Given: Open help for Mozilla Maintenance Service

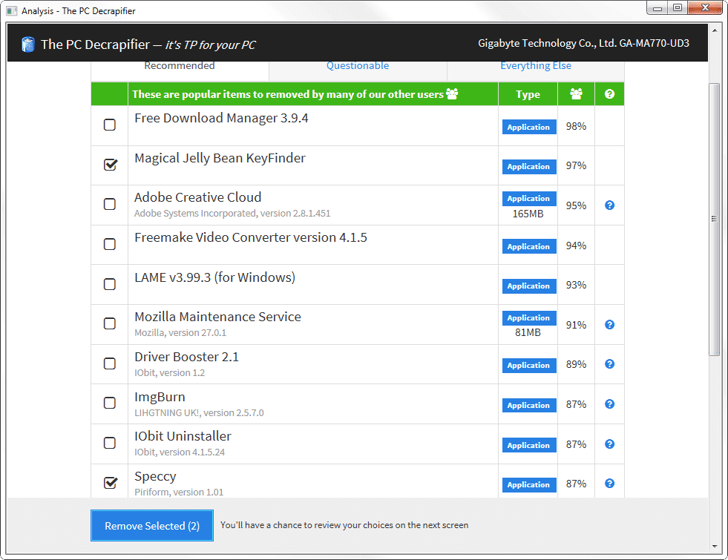Looking at the screenshot, I should [x=609, y=324].
